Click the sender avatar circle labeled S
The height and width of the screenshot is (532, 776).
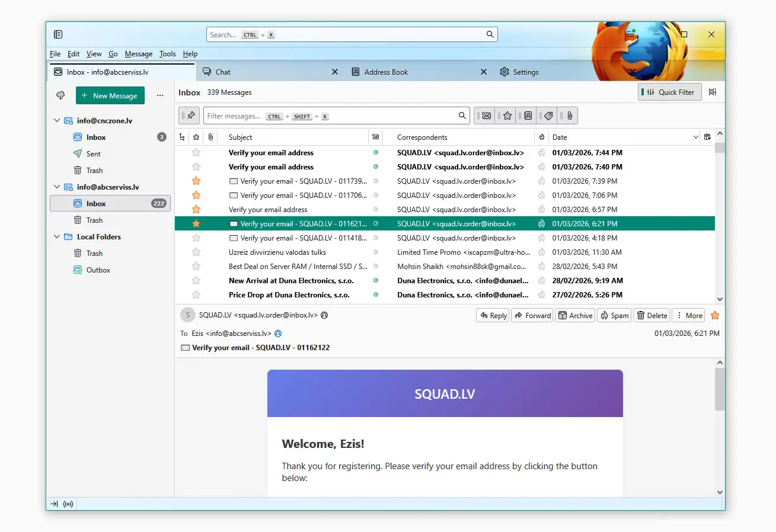point(188,315)
